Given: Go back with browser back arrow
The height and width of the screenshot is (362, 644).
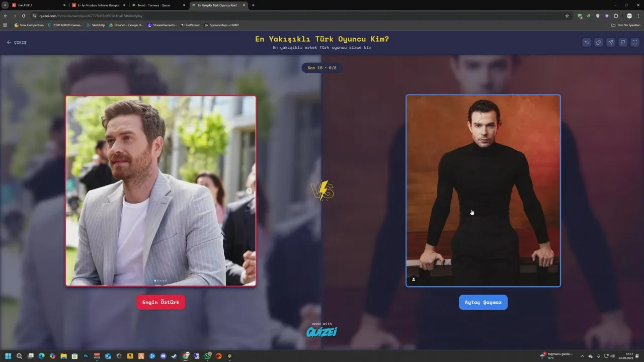Looking at the screenshot, I should point(6,16).
